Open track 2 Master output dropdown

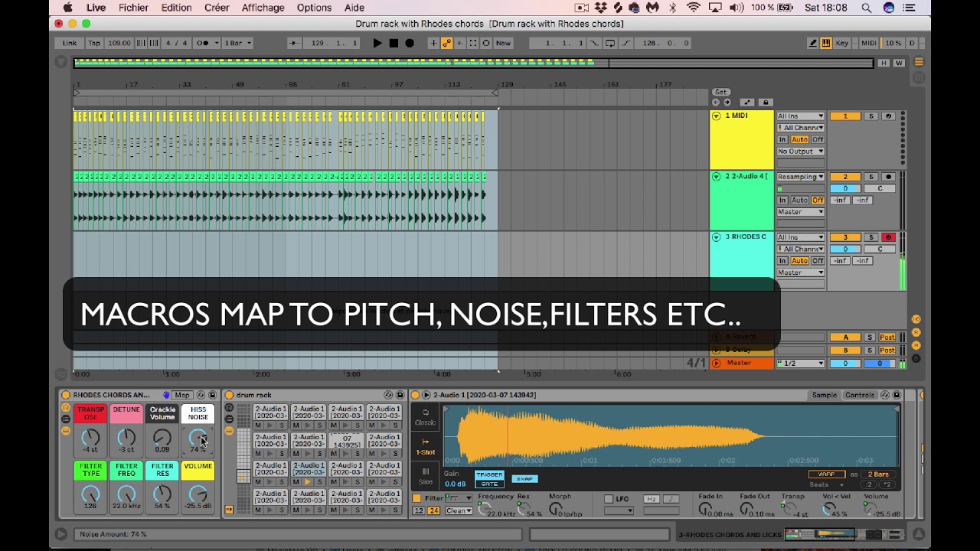[801, 212]
